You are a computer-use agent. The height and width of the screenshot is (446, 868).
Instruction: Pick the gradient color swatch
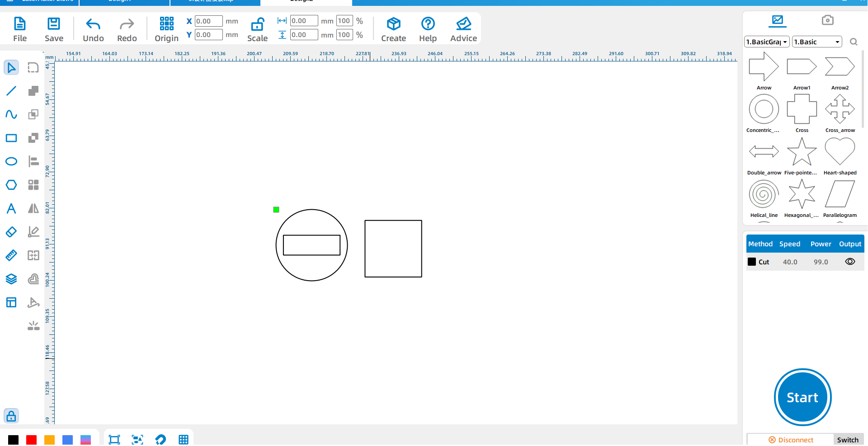pos(85,440)
